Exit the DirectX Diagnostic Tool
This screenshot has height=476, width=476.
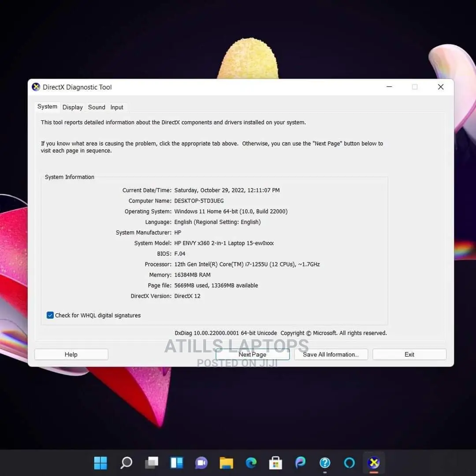[409, 355]
